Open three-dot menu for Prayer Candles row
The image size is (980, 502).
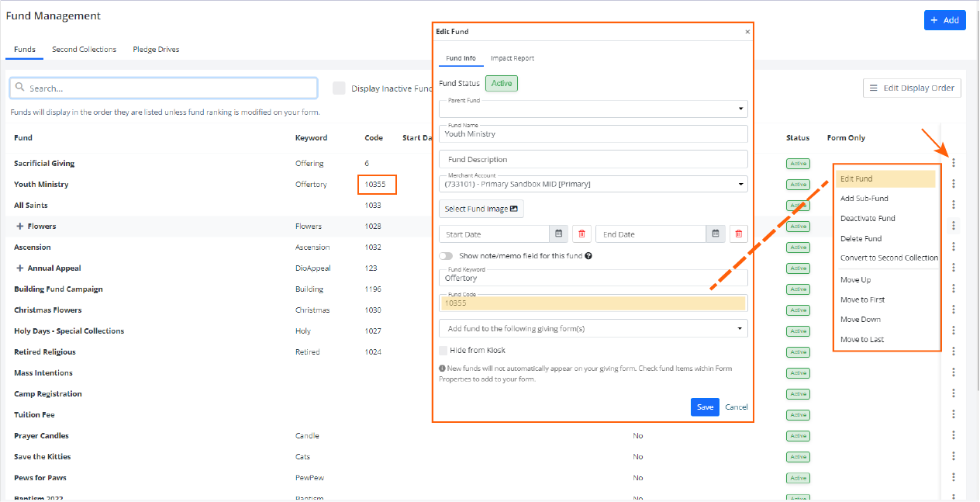pyautogui.click(x=954, y=435)
